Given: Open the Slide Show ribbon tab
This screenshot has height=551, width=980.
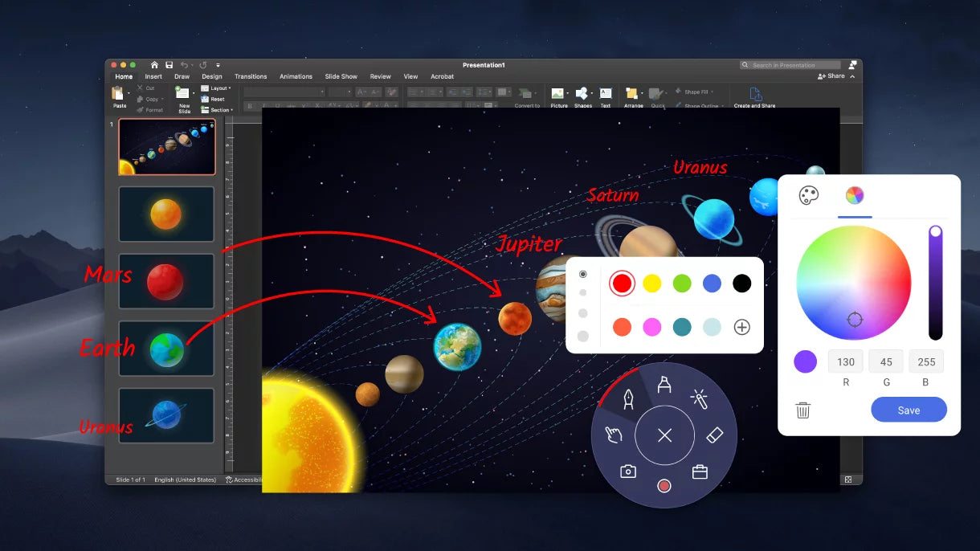Looking at the screenshot, I should 341,76.
